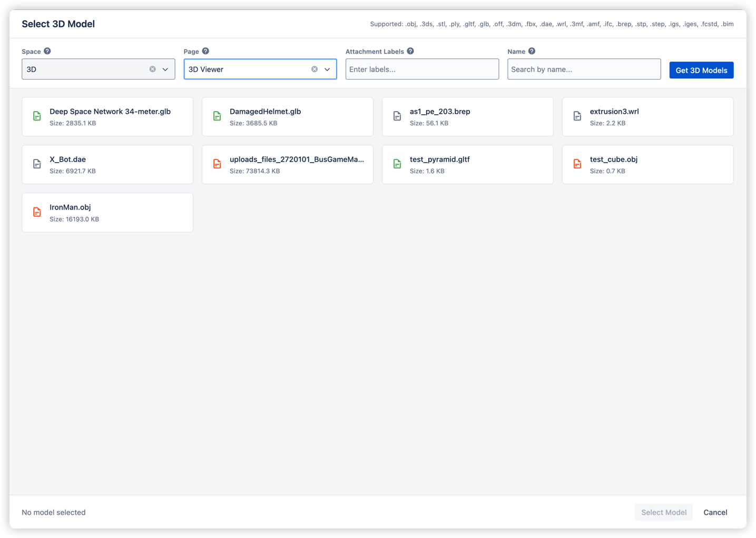The height and width of the screenshot is (538, 756).
Task: Open the Name field help tooltip
Action: [x=531, y=51]
